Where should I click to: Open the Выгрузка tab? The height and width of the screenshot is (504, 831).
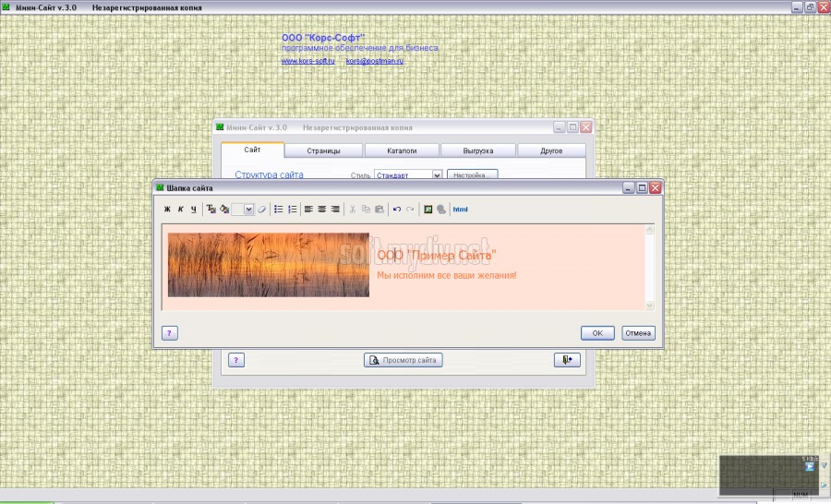(x=477, y=151)
